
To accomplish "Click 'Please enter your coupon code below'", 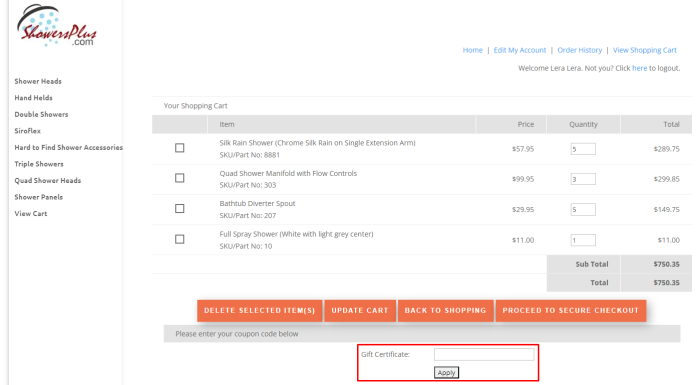I will (237, 334).
